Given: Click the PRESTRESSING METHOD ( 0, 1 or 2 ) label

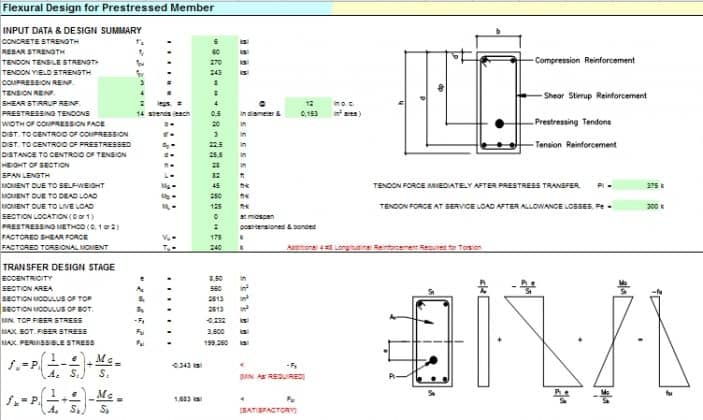Looking at the screenshot, I should pos(61,227).
